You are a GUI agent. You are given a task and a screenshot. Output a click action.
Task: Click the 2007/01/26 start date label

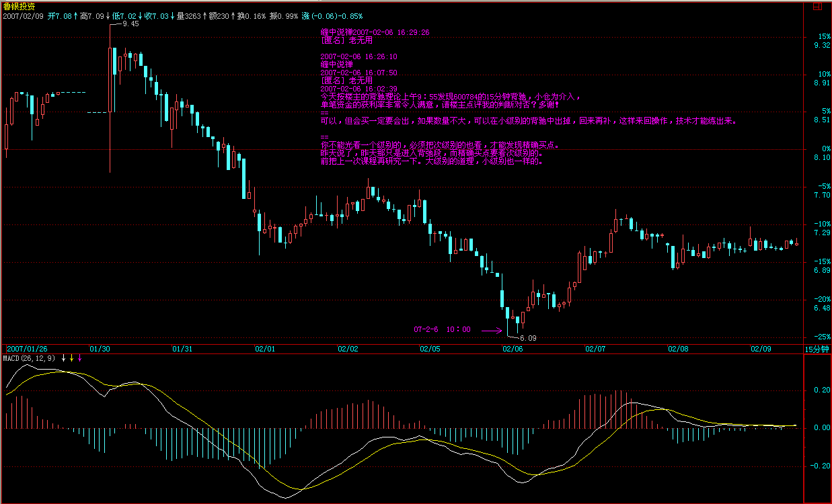tap(27, 349)
